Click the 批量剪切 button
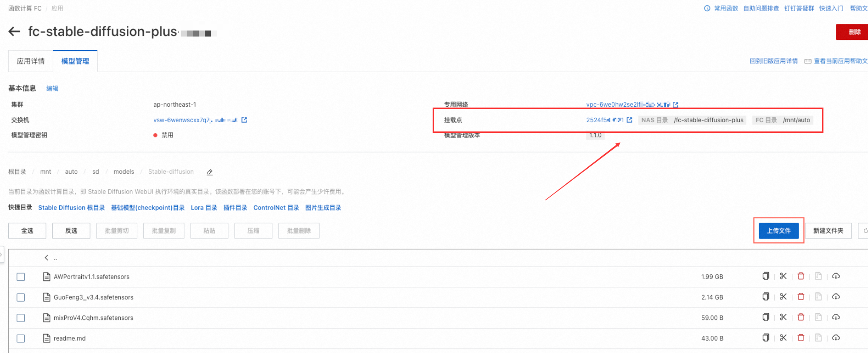The image size is (868, 353). click(x=117, y=231)
